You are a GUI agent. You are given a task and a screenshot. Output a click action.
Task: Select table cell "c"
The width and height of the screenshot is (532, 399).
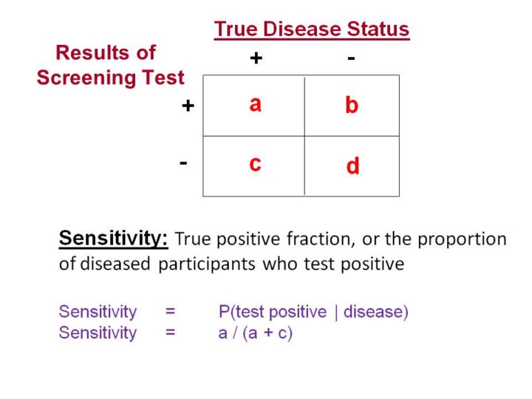pyautogui.click(x=255, y=163)
